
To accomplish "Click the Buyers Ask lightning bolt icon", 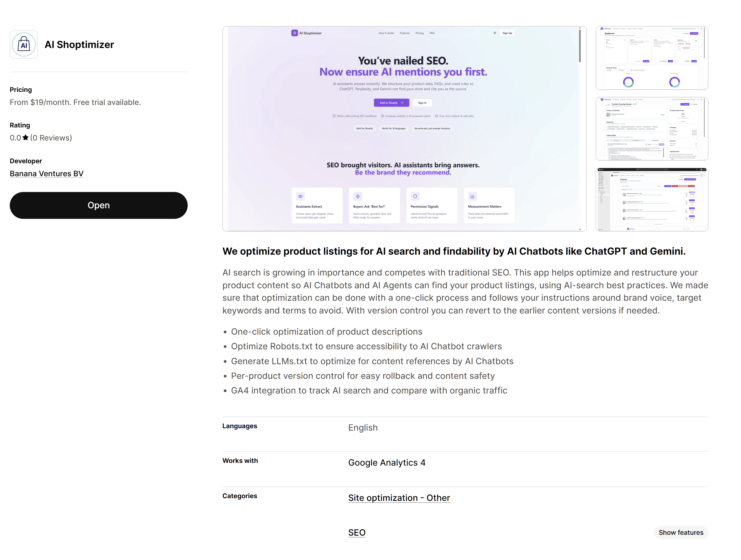I will (x=357, y=196).
